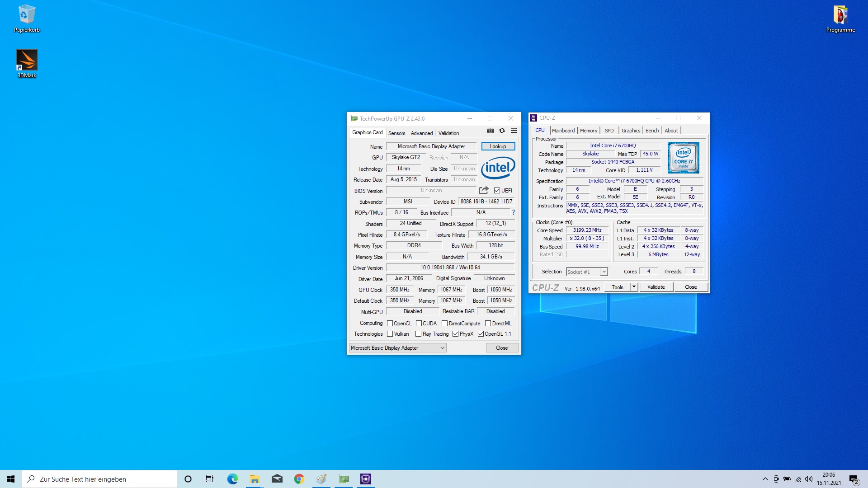Viewport: 868px width, 488px height.
Task: Open the Memory tab in CPU-Z
Action: tap(589, 131)
